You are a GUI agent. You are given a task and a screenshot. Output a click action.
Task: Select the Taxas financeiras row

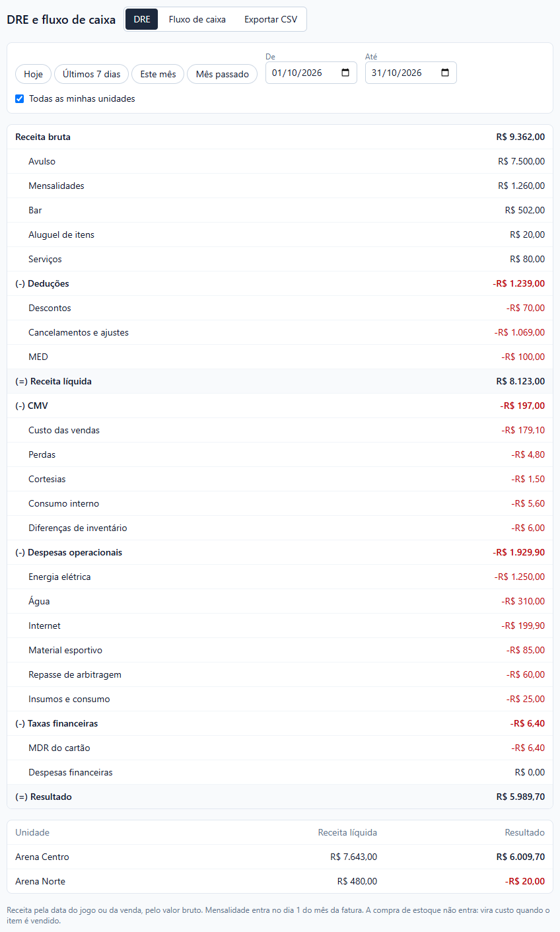(280, 724)
